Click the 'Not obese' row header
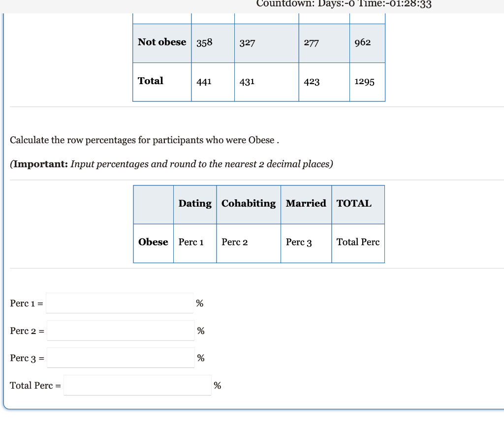Screen dimensions: 504x427 click(162, 43)
